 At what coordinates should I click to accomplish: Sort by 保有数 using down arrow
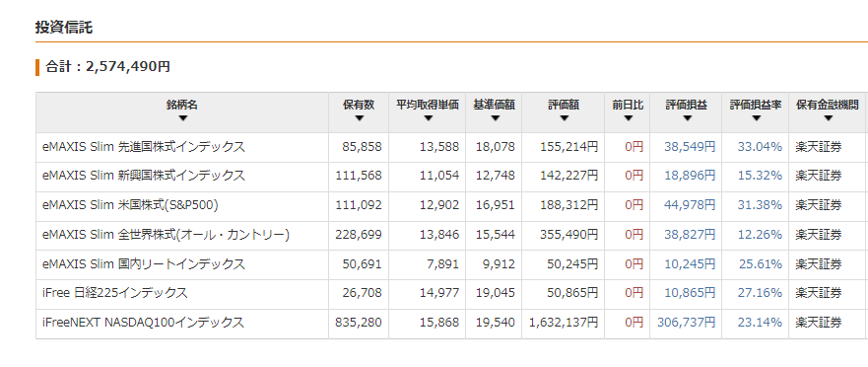359,118
